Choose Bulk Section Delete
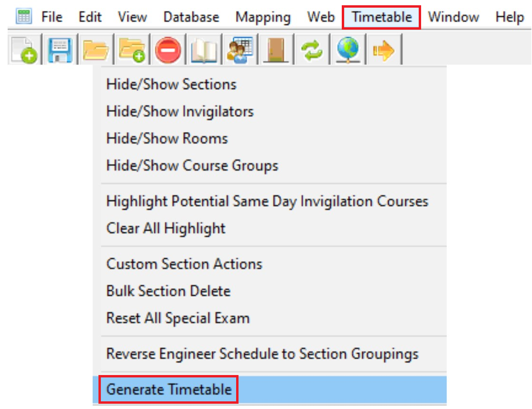532x409 pixels. [x=168, y=291]
